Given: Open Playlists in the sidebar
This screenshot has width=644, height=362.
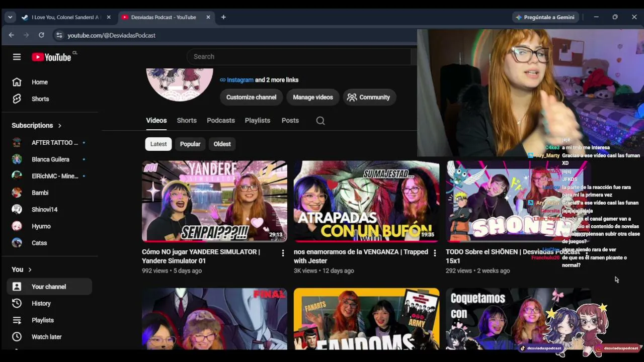Looking at the screenshot, I should pos(49,320).
